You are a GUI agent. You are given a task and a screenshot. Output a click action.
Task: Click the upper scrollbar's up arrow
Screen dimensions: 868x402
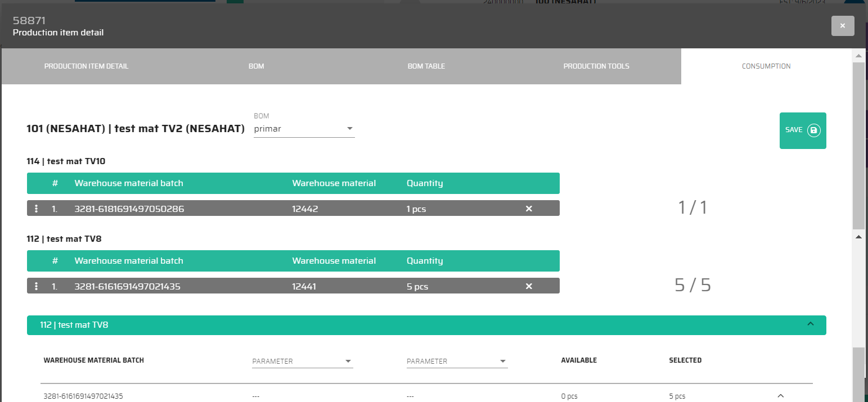tap(858, 56)
